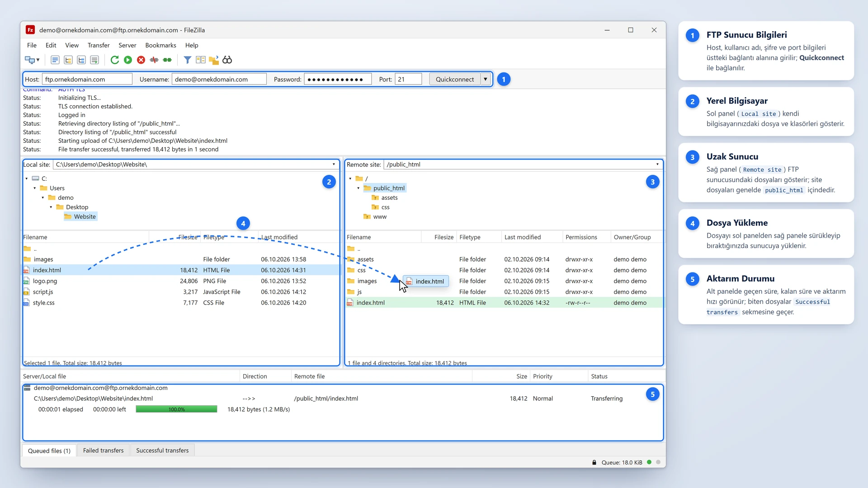Toggle synchronized browsing

tap(214, 60)
